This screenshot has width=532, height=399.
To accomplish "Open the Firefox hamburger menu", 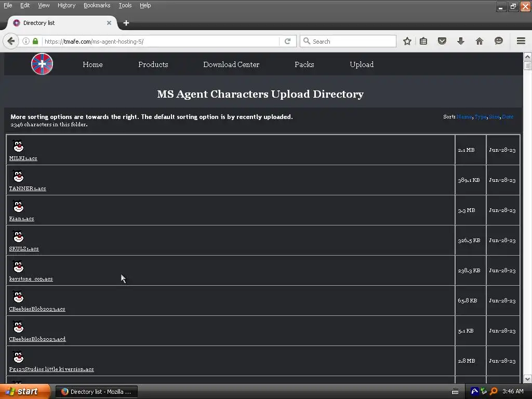I will coord(521,42).
